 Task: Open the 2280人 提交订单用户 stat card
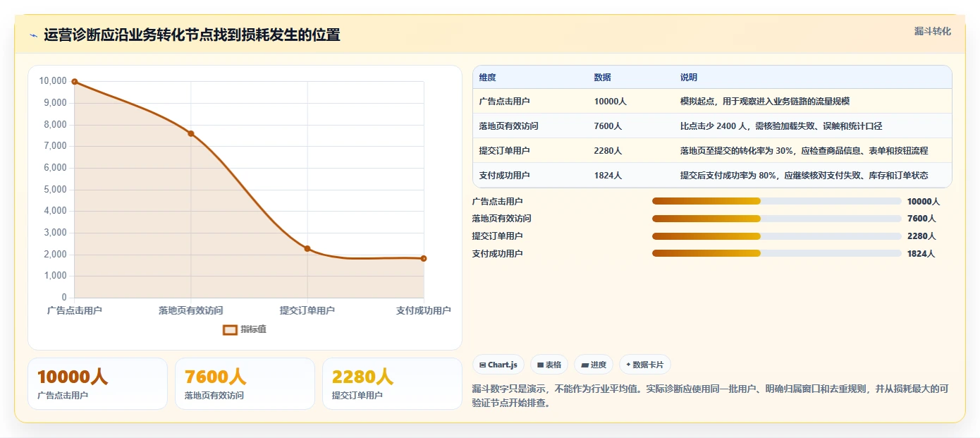click(392, 384)
